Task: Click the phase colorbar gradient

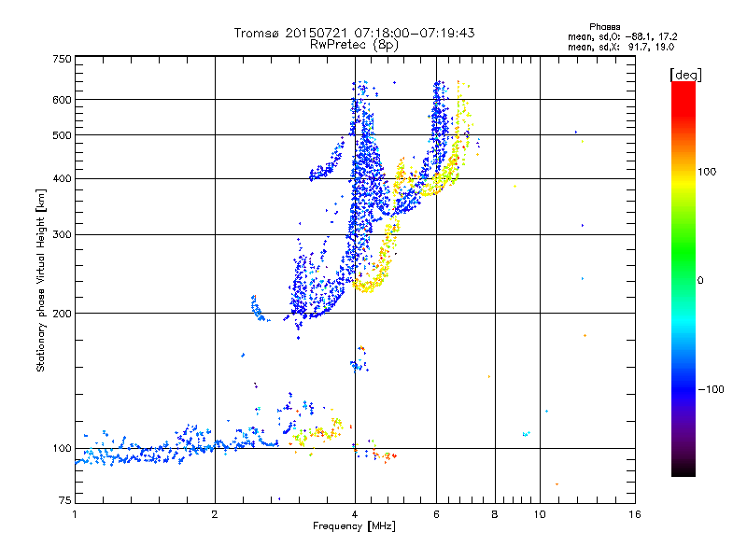Action: (684, 279)
